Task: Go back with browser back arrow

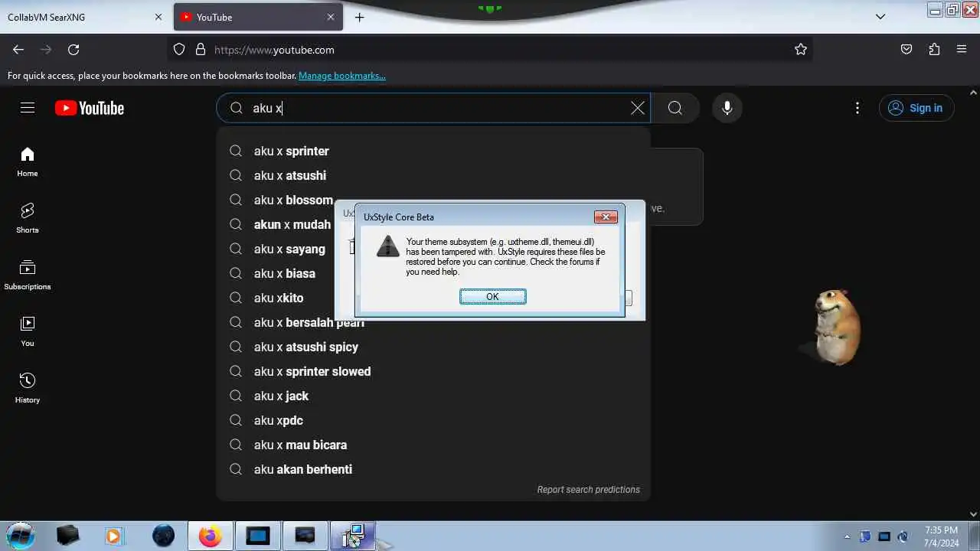Action: click(18, 50)
